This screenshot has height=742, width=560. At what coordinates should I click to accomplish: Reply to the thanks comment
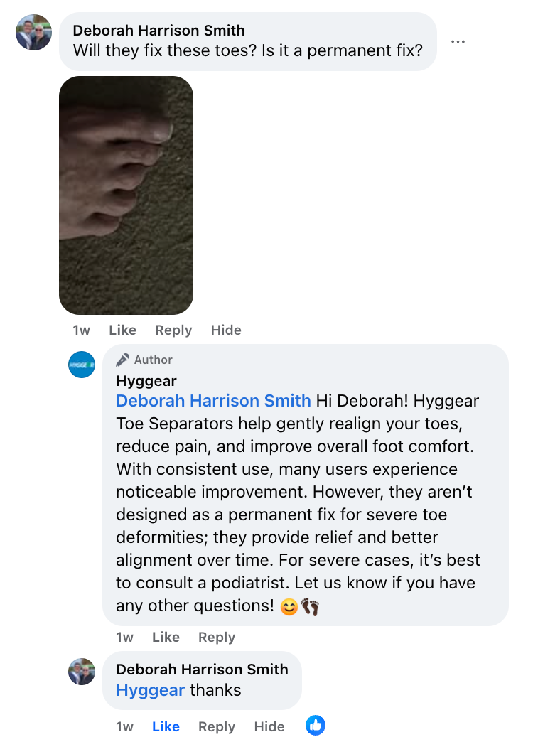tap(217, 726)
